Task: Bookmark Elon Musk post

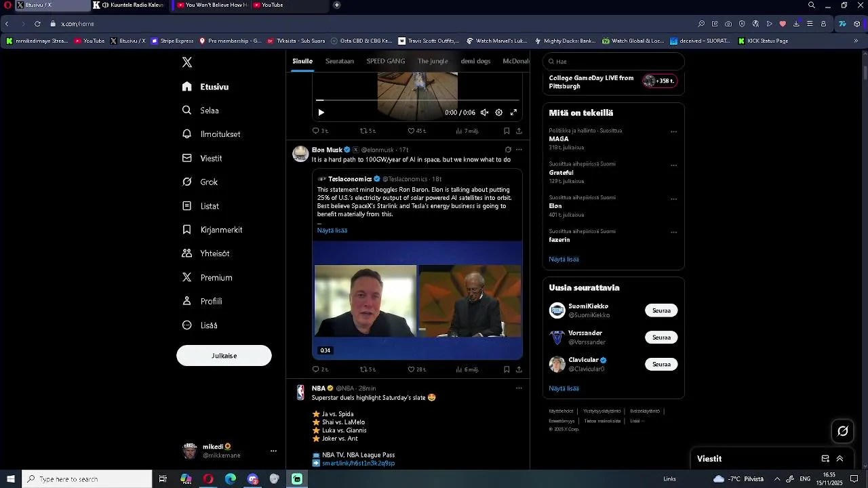Action: [x=507, y=369]
